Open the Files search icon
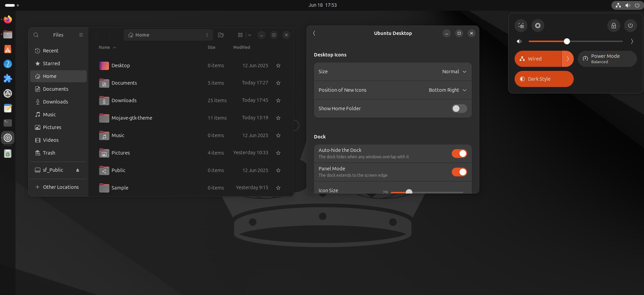644x295 pixels. point(36,35)
